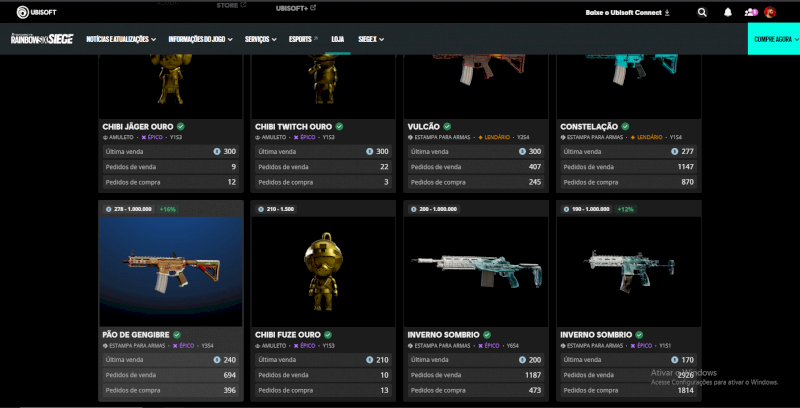Click the user profile avatar
The height and width of the screenshot is (408, 800).
tap(770, 12)
